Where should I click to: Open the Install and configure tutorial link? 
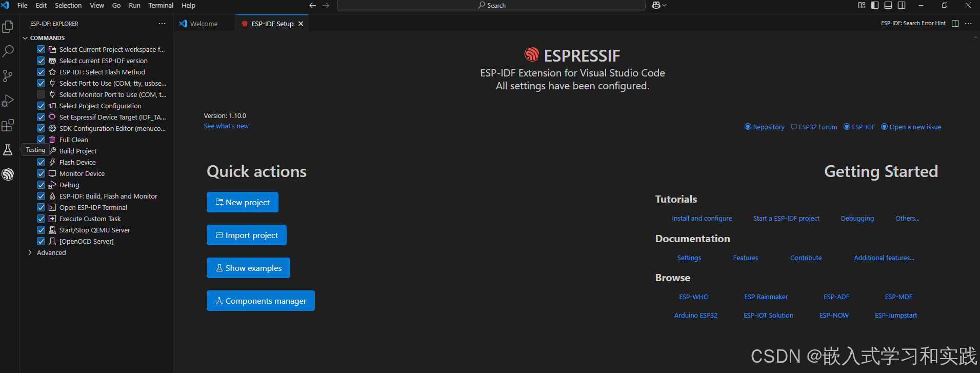[x=702, y=219]
